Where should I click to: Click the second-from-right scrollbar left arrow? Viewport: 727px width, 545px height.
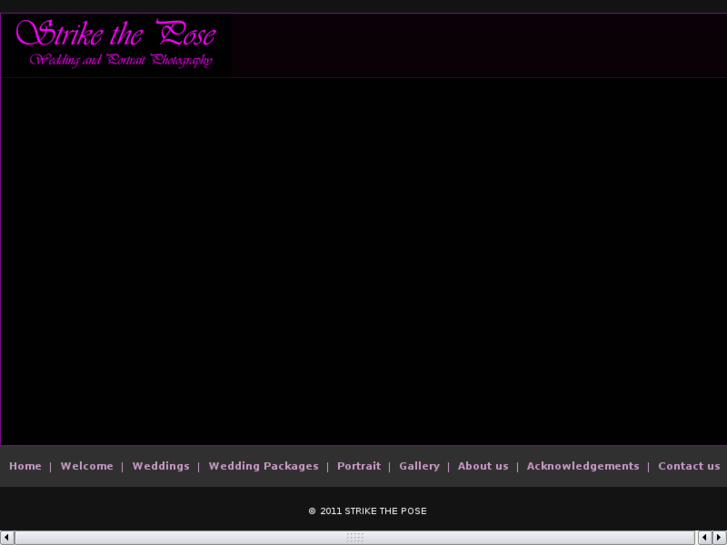coord(705,538)
